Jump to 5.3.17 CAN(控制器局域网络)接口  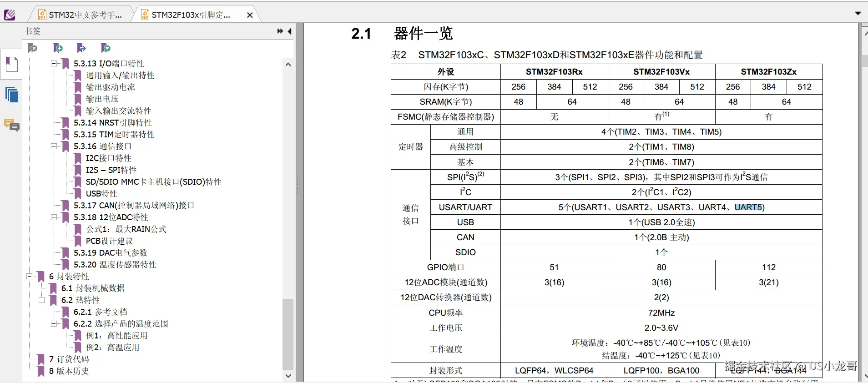tap(134, 206)
